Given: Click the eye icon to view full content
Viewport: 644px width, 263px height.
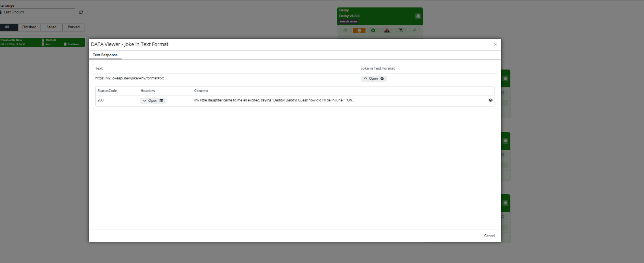Looking at the screenshot, I should (x=490, y=100).
